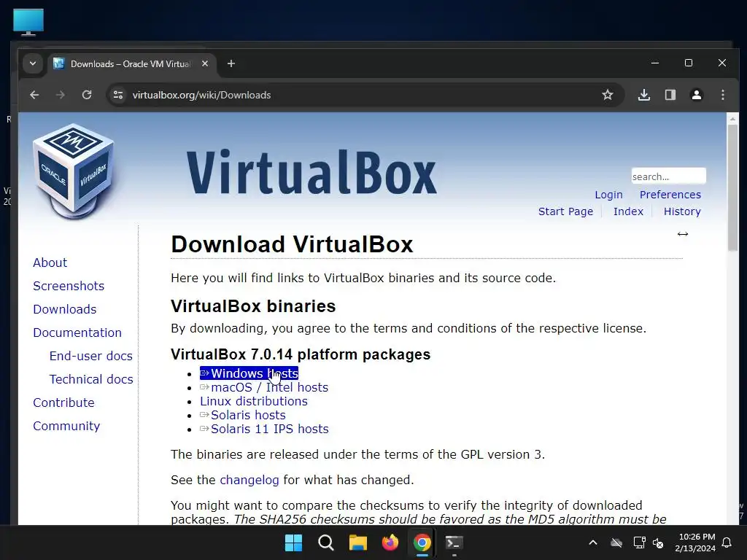Click the page vertical scrollbar thumb
This screenshot has height=560, width=747.
click(x=732, y=188)
